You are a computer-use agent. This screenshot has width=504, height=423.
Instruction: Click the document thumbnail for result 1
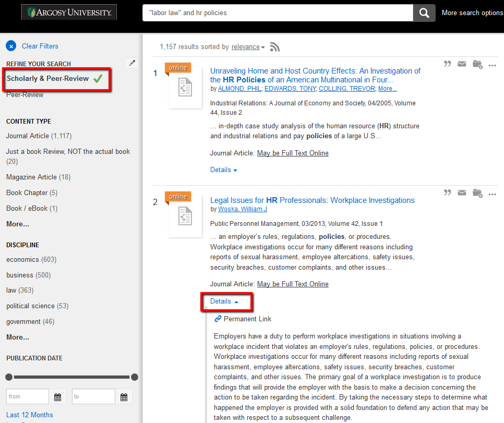point(185,88)
